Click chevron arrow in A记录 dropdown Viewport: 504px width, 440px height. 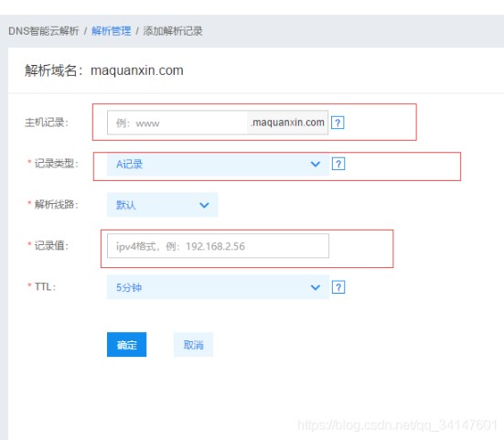click(x=316, y=165)
